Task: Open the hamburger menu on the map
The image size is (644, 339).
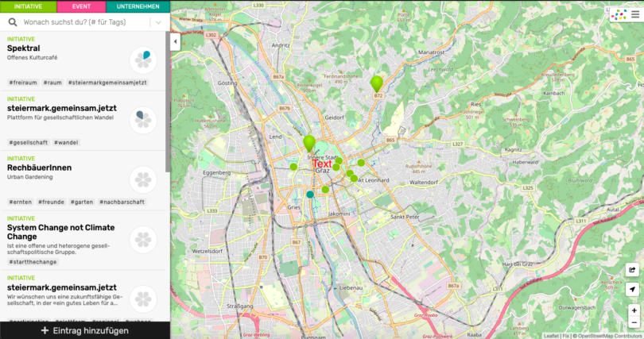Action: click(634, 13)
